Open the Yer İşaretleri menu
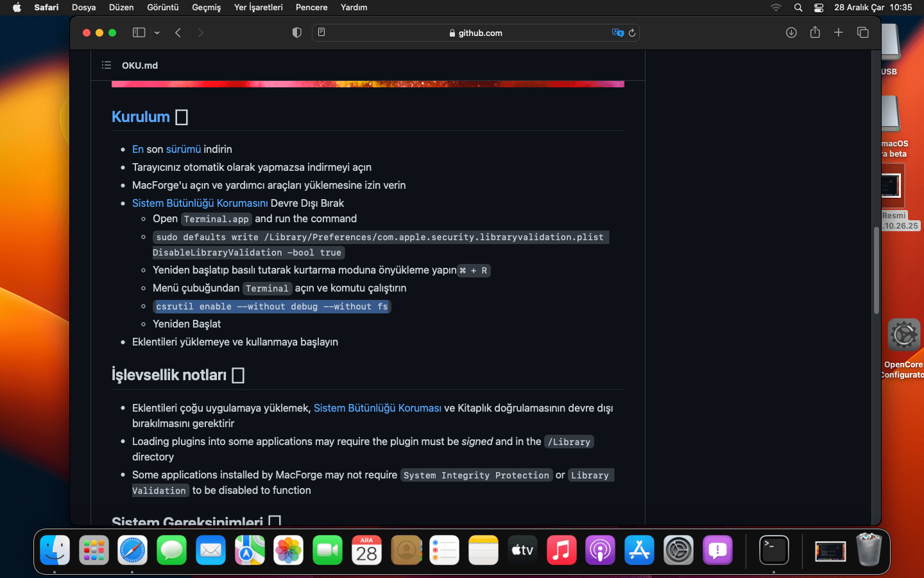Image resolution: width=924 pixels, height=578 pixels. (258, 7)
